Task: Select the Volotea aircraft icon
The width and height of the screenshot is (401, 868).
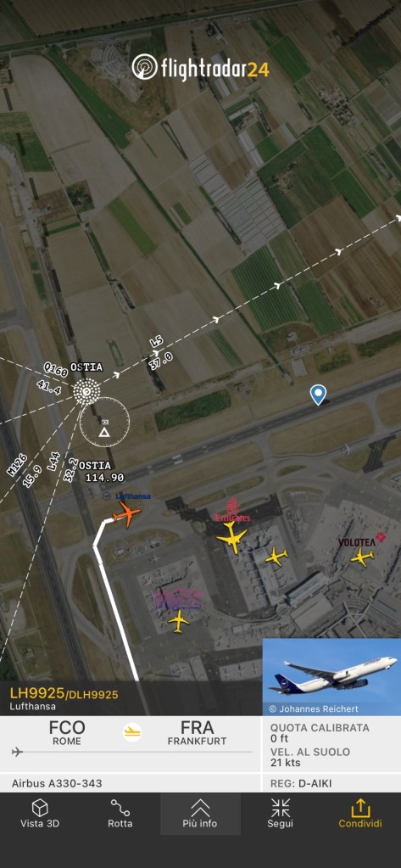Action: (362, 557)
